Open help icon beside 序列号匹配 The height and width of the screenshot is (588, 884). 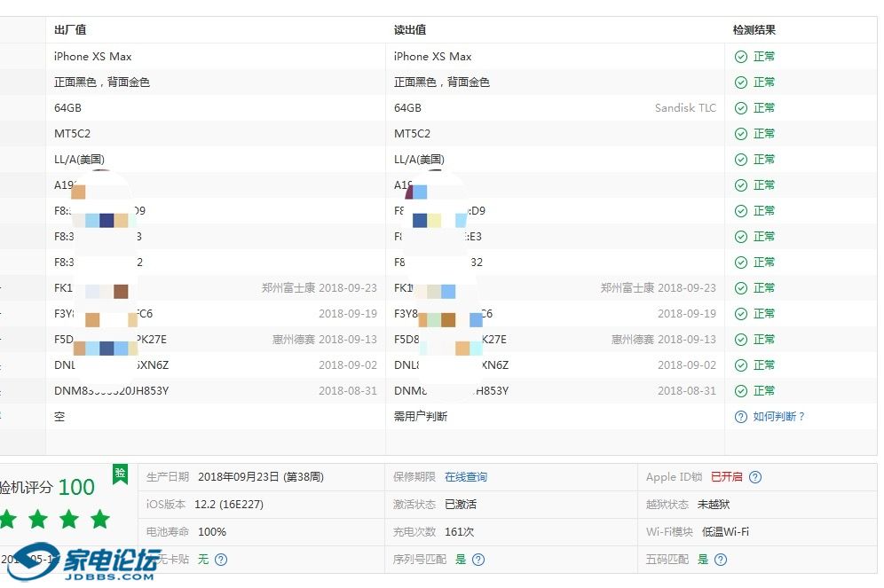click(478, 560)
